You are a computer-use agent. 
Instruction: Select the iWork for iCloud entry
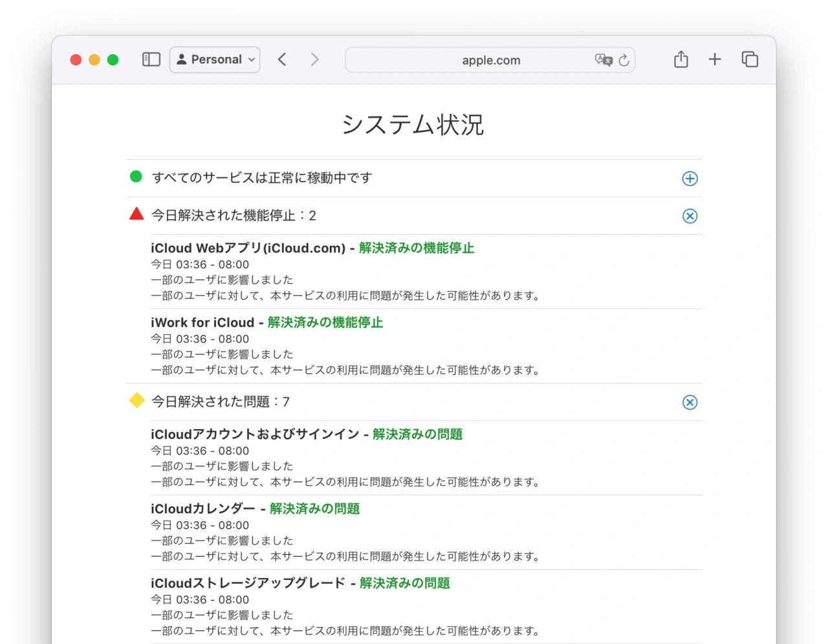coord(202,323)
